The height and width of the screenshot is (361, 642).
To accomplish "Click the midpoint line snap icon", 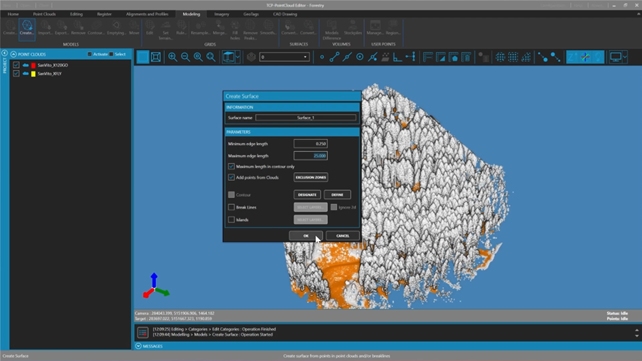I will pyautogui.click(x=347, y=57).
